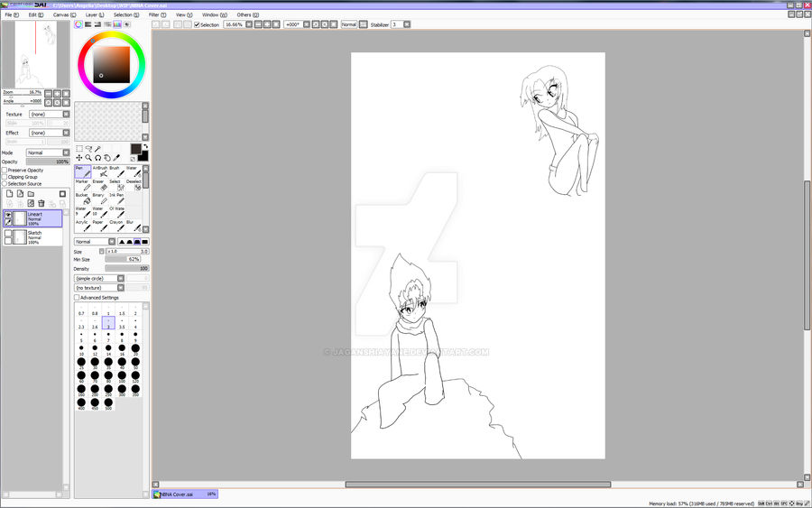Adjust the Min Size slider
This screenshot has width=812, height=508.
[123, 259]
